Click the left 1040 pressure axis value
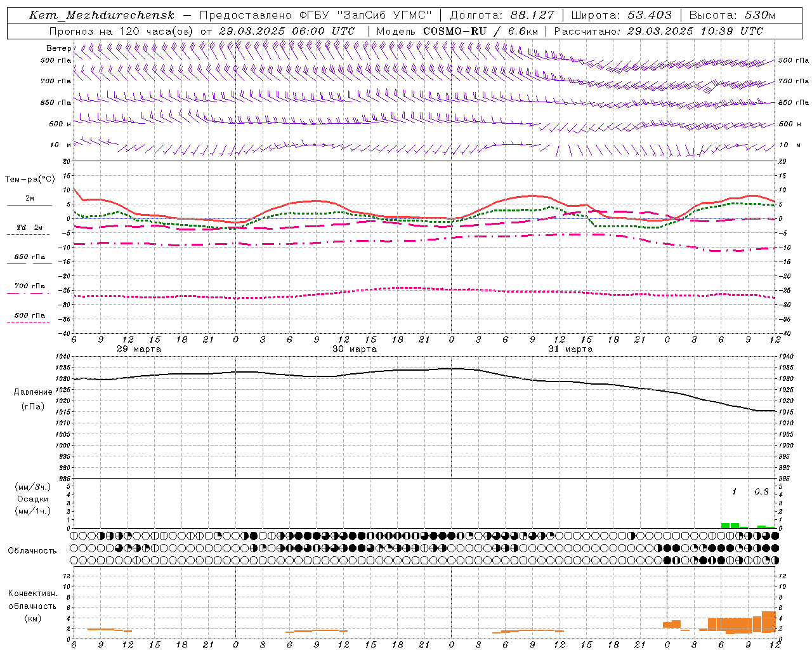The width and height of the screenshot is (812, 650). coord(62,357)
